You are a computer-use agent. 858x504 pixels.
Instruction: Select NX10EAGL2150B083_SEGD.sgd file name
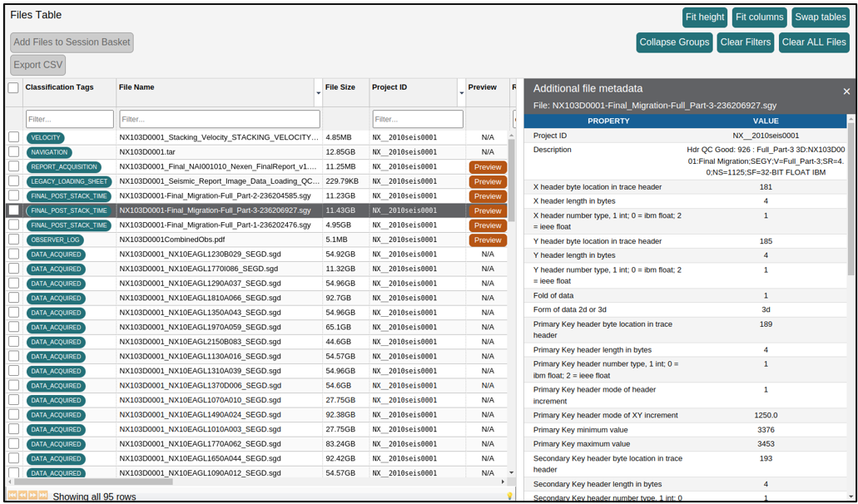click(x=200, y=342)
